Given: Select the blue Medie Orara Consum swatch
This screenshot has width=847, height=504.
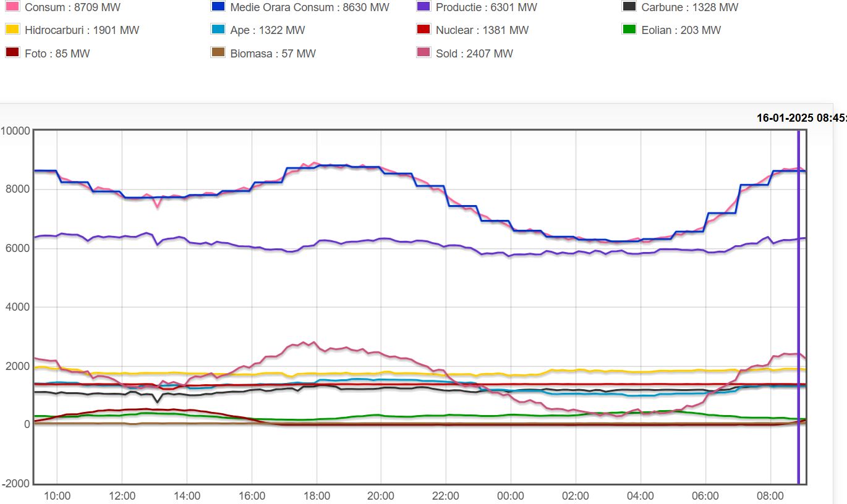Looking at the screenshot, I should coord(218,7).
